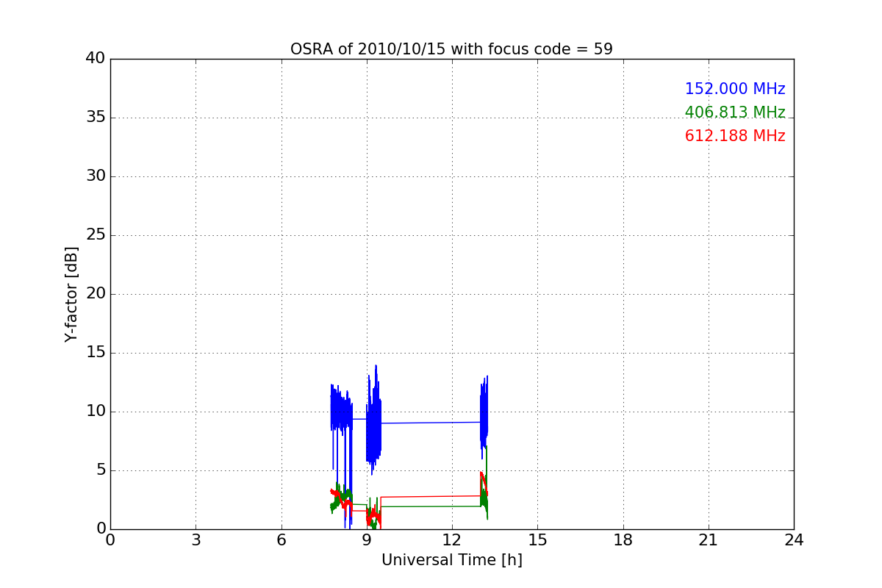Click the x-axis tick label 3

point(196,540)
